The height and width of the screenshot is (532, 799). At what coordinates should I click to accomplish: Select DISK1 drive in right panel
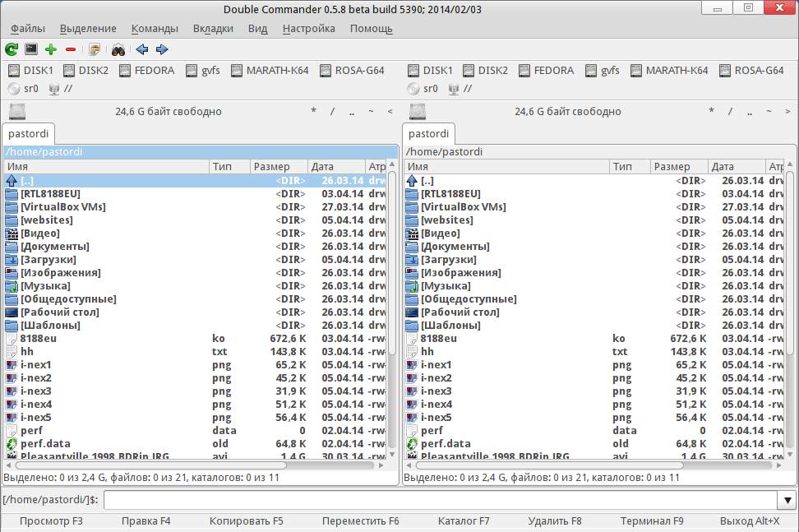(x=431, y=71)
